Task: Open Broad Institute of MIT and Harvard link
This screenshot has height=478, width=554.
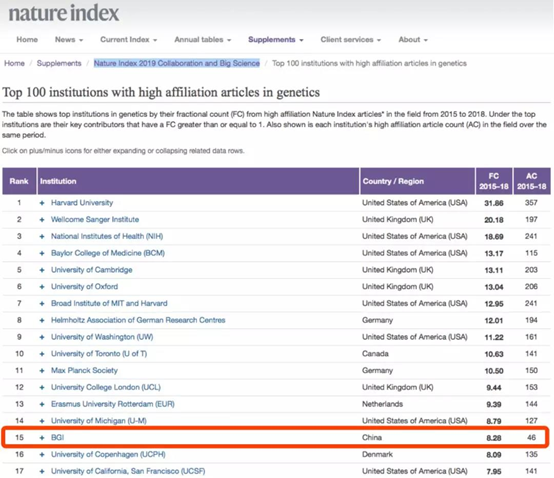Action: [109, 303]
